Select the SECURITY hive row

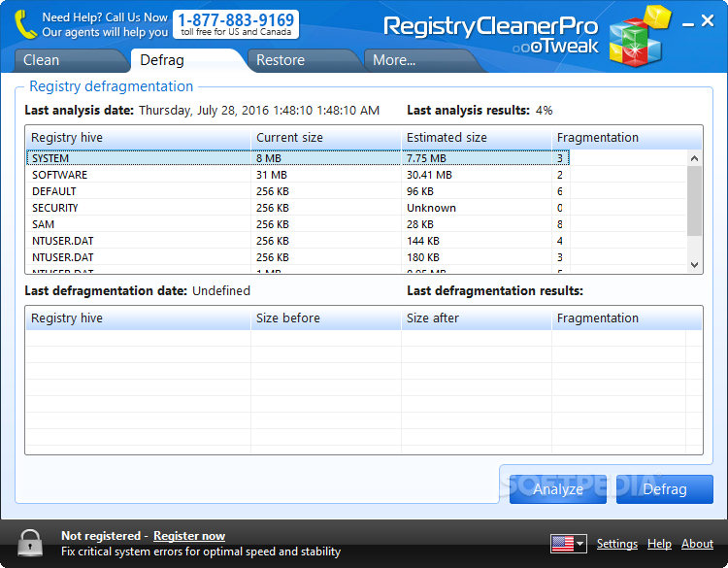298,208
